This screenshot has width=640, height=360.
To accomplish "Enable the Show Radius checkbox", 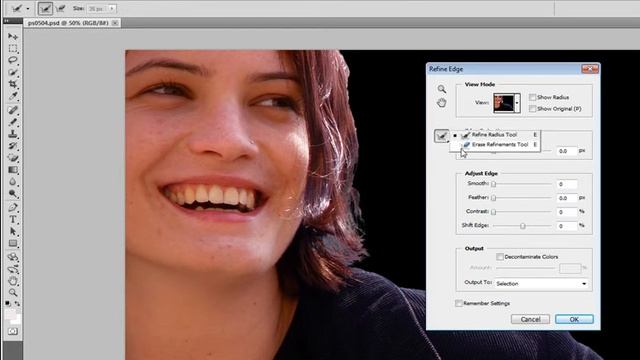I will (x=533, y=97).
